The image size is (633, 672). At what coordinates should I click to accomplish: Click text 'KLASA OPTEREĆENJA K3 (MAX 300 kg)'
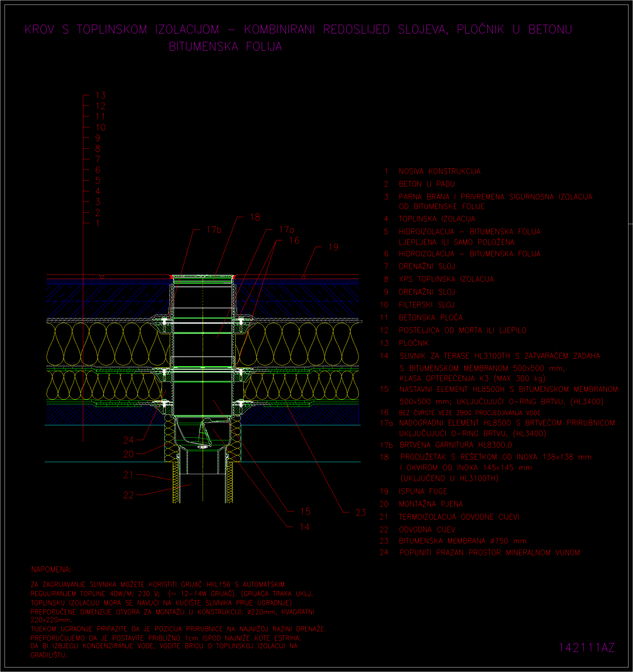(x=473, y=378)
